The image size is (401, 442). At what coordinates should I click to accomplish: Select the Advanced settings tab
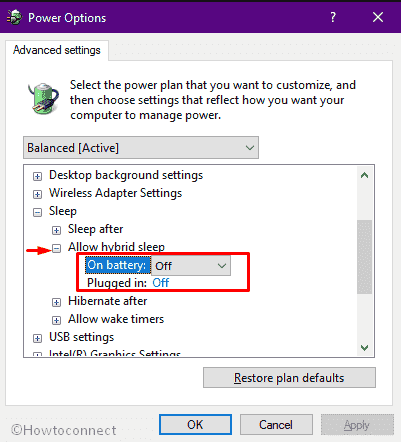pyautogui.click(x=57, y=50)
